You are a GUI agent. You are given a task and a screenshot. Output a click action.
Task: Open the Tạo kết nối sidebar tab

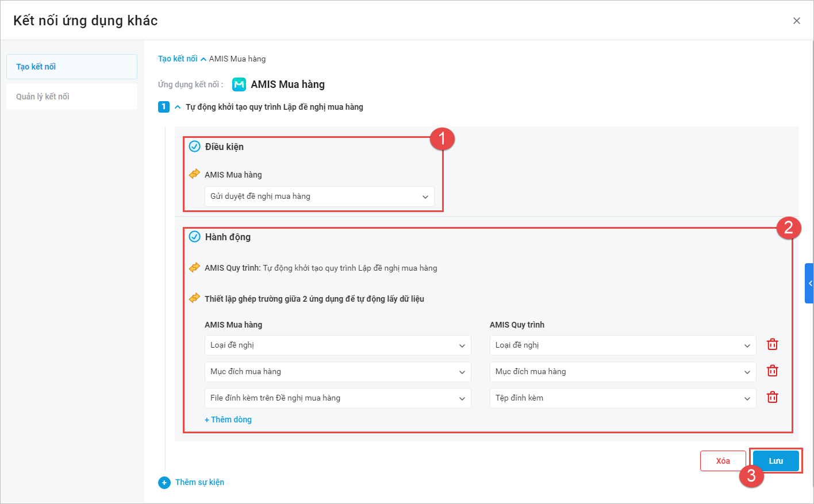tap(72, 67)
